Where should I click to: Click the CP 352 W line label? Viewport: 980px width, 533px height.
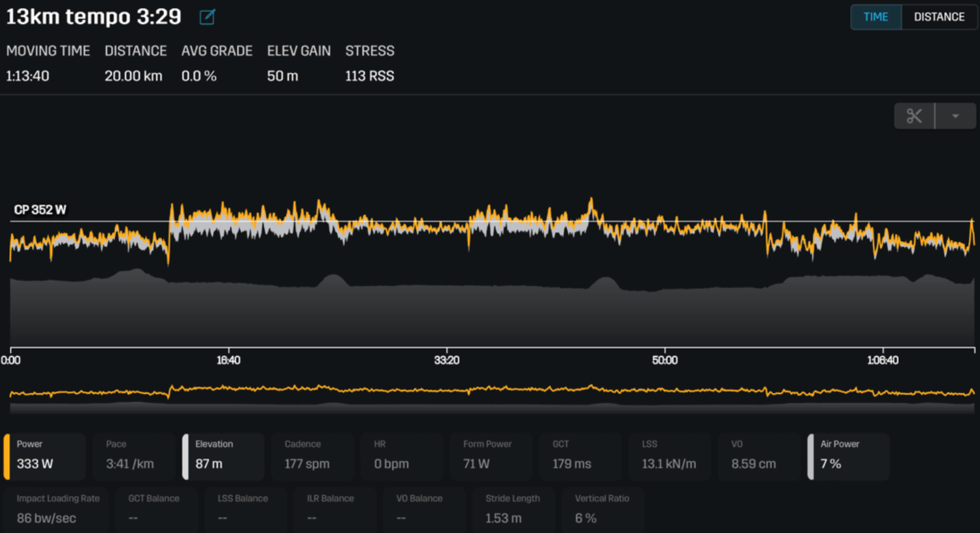point(40,210)
